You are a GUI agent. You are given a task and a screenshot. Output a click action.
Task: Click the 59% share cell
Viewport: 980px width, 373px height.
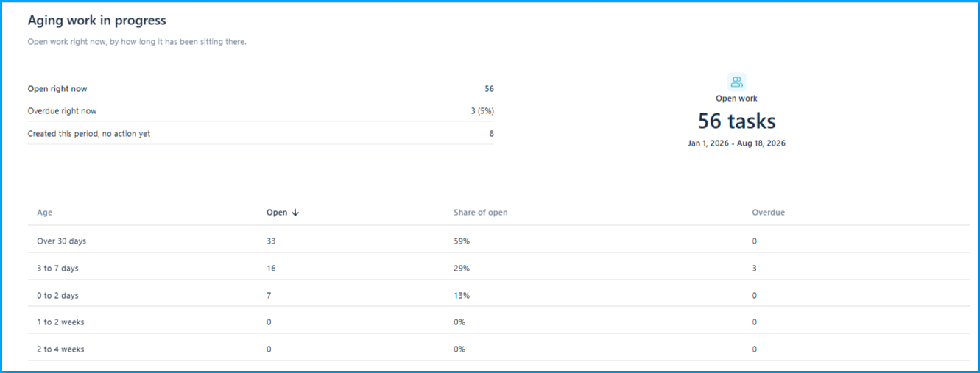[462, 241]
